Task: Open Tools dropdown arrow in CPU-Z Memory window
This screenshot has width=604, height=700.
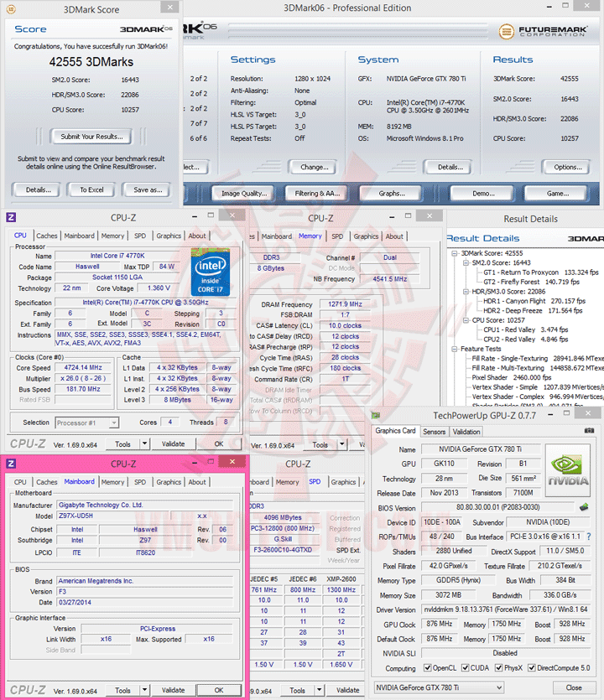Action: tap(341, 444)
